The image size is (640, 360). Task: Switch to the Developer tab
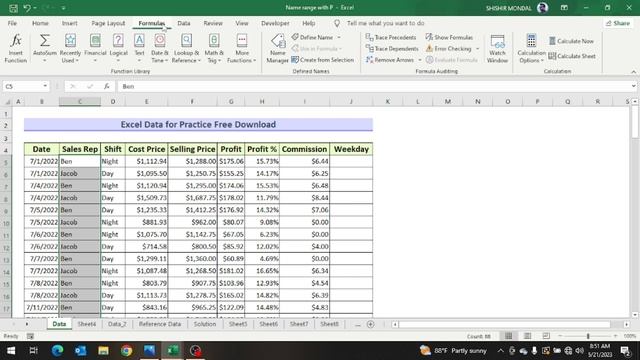click(x=275, y=23)
